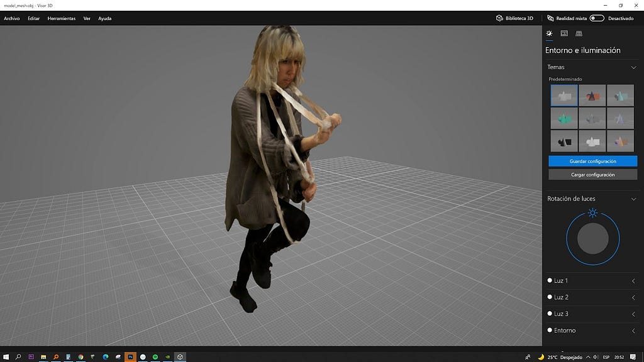
Task: Expand the Luz 2 settings
Action: [x=633, y=297]
